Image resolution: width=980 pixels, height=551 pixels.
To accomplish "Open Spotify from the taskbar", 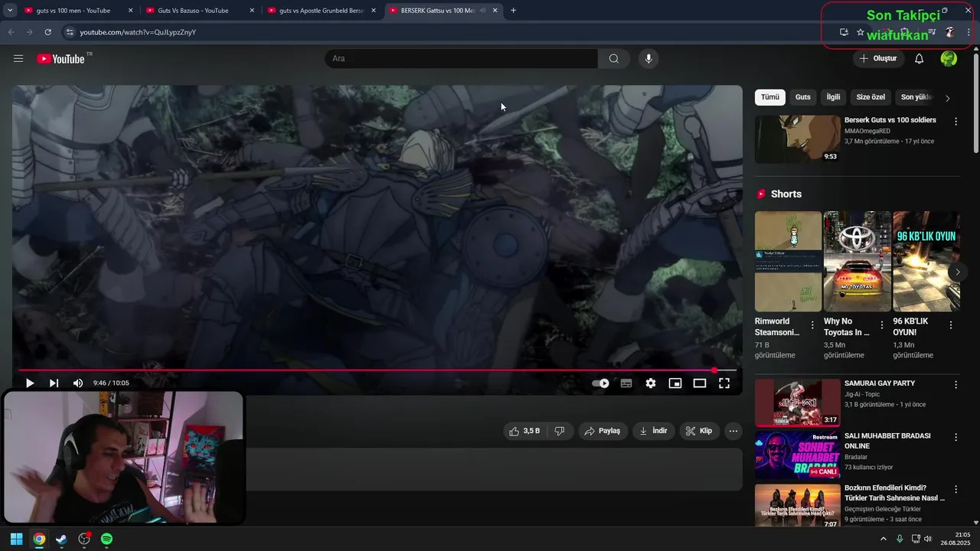I will [x=107, y=539].
